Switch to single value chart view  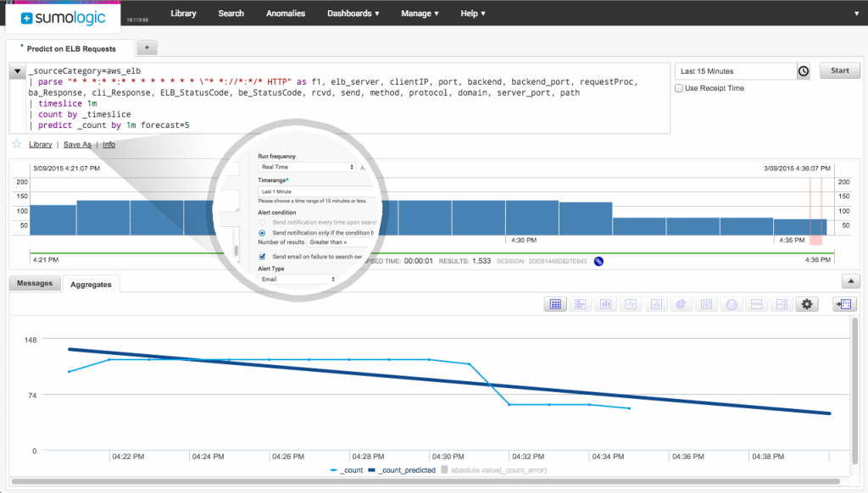tap(757, 304)
